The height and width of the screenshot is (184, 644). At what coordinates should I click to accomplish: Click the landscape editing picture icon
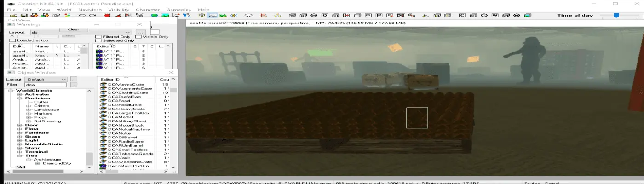tap(165, 15)
